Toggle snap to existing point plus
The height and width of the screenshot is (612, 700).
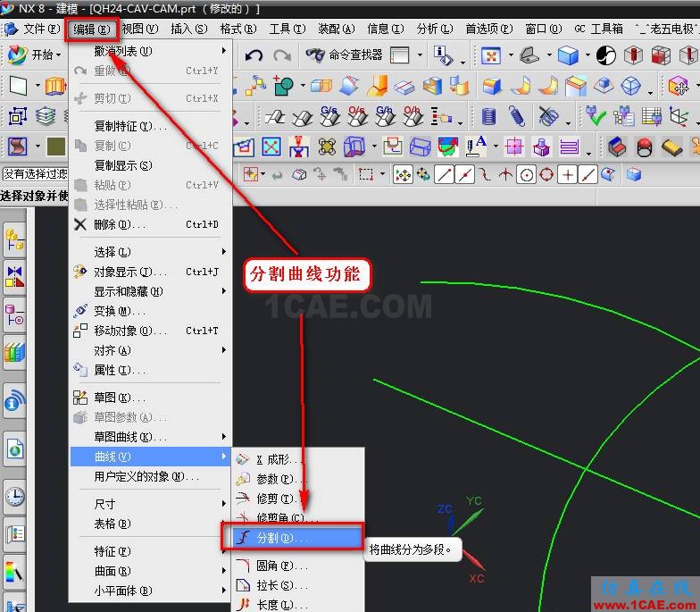568,175
